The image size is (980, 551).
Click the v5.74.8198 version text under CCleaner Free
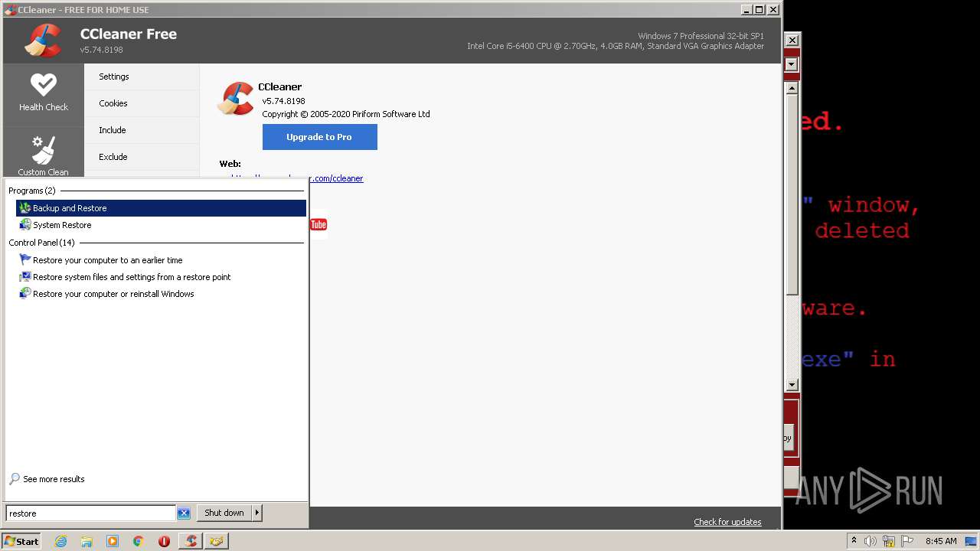click(x=101, y=50)
